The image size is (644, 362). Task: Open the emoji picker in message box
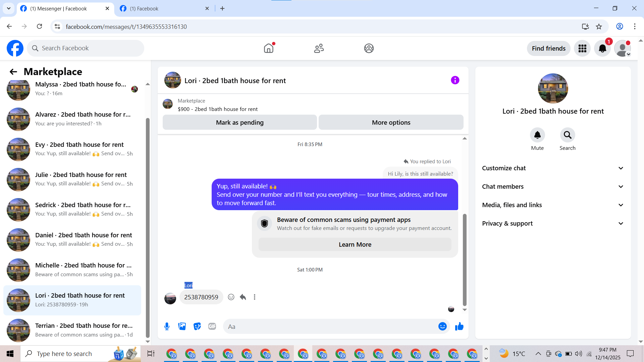442,326
